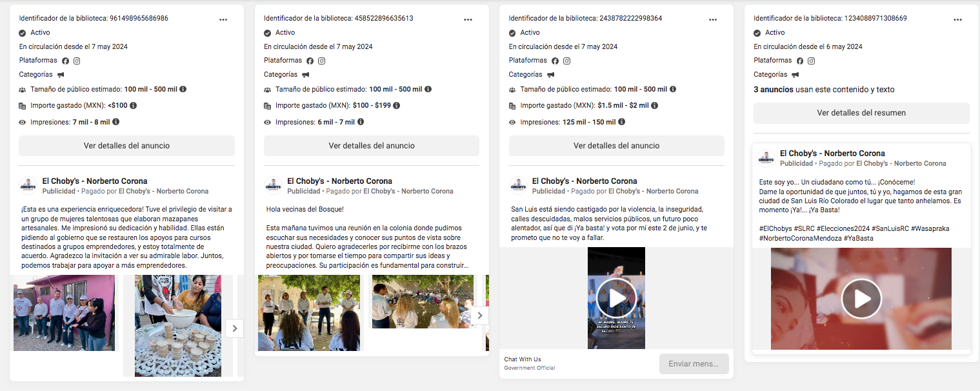Image resolution: width=980 pixels, height=391 pixels.
Task: Play the video in the third ad
Action: (x=615, y=298)
